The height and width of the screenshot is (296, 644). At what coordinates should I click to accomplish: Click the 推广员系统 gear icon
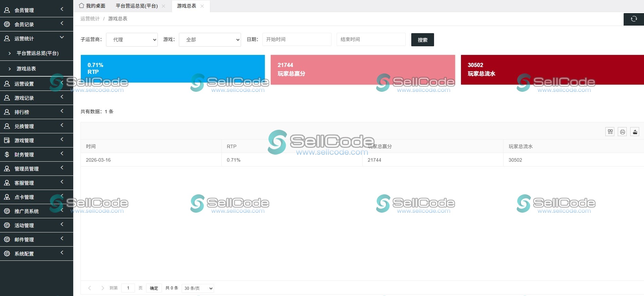point(7,211)
